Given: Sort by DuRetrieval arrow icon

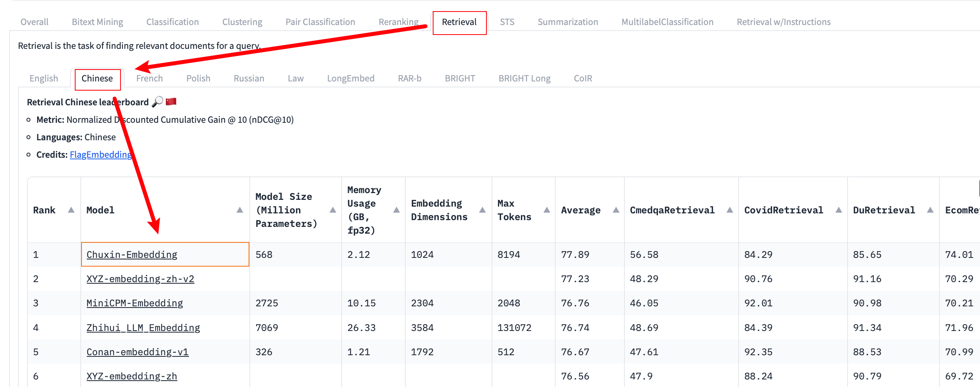Looking at the screenshot, I should 930,210.
